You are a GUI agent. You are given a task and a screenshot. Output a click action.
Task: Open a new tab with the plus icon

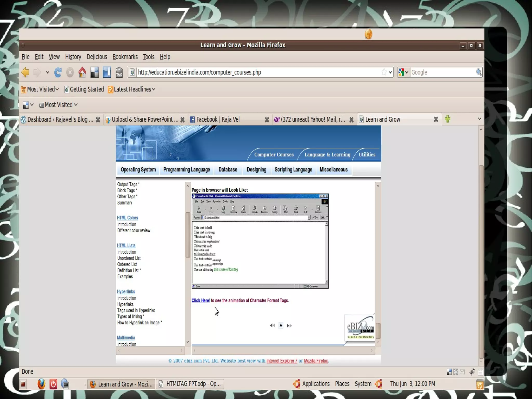[x=447, y=119]
